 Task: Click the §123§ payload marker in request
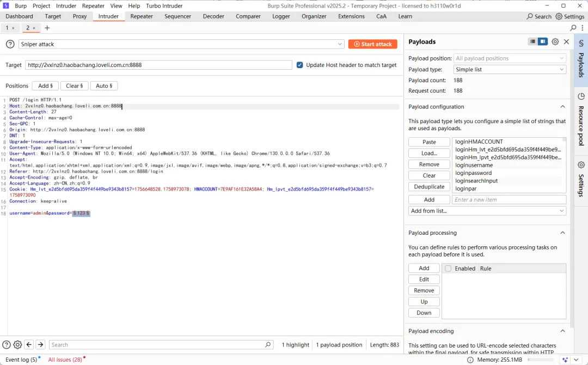(x=81, y=213)
